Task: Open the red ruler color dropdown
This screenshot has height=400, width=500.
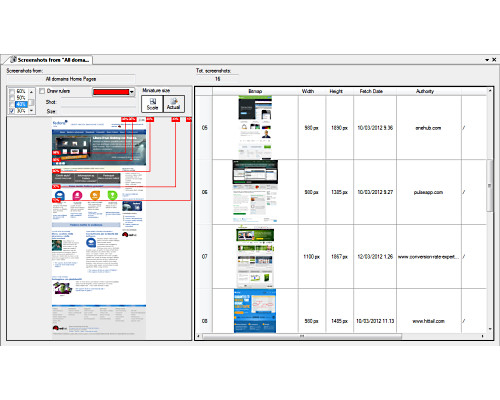Action: pos(132,92)
